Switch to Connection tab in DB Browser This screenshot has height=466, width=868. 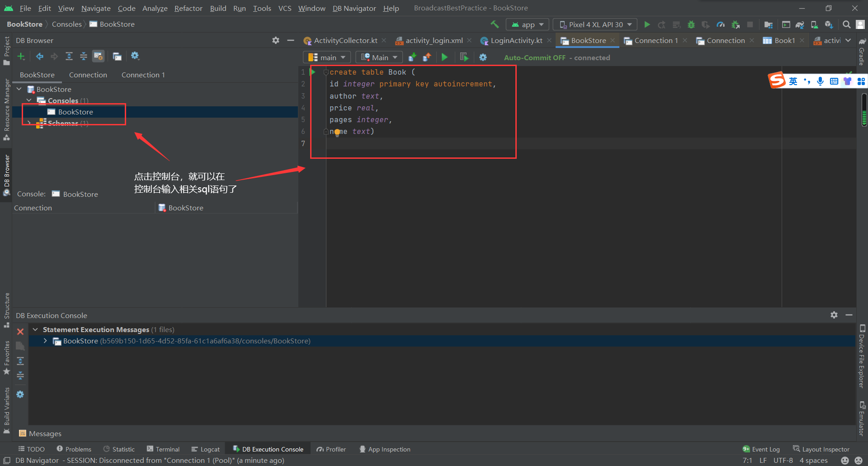click(88, 75)
